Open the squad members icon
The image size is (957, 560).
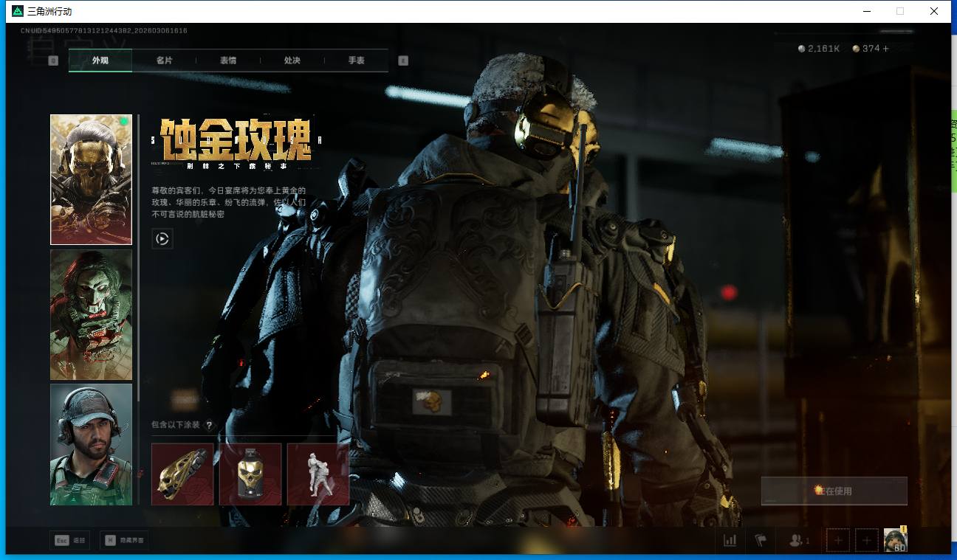pyautogui.click(x=797, y=540)
